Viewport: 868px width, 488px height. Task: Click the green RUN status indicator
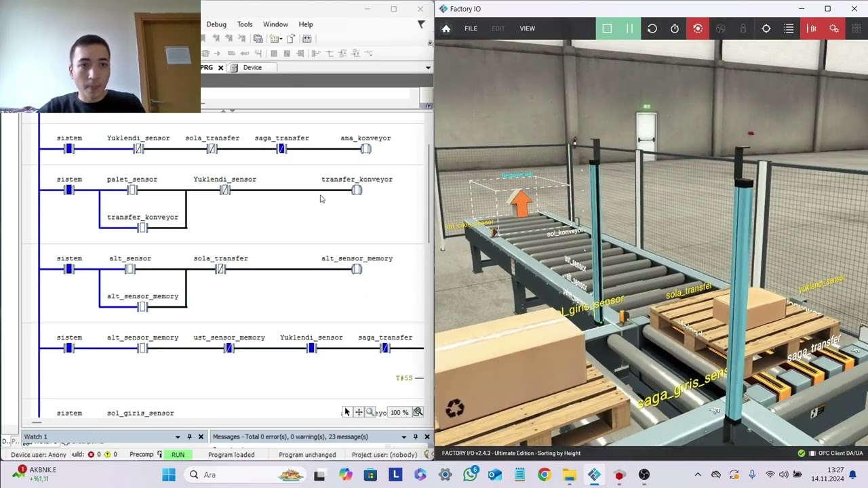pyautogui.click(x=178, y=455)
